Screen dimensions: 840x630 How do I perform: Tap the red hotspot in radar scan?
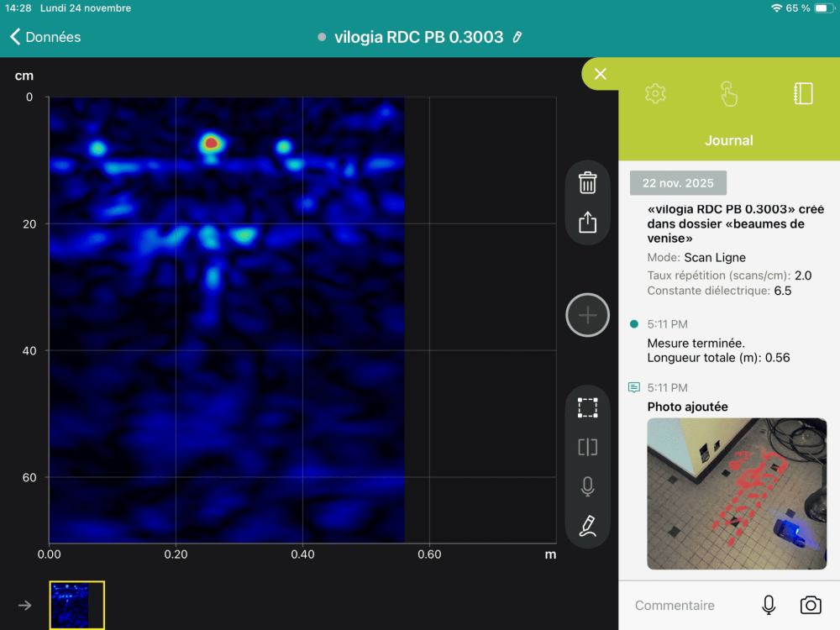pyautogui.click(x=211, y=144)
